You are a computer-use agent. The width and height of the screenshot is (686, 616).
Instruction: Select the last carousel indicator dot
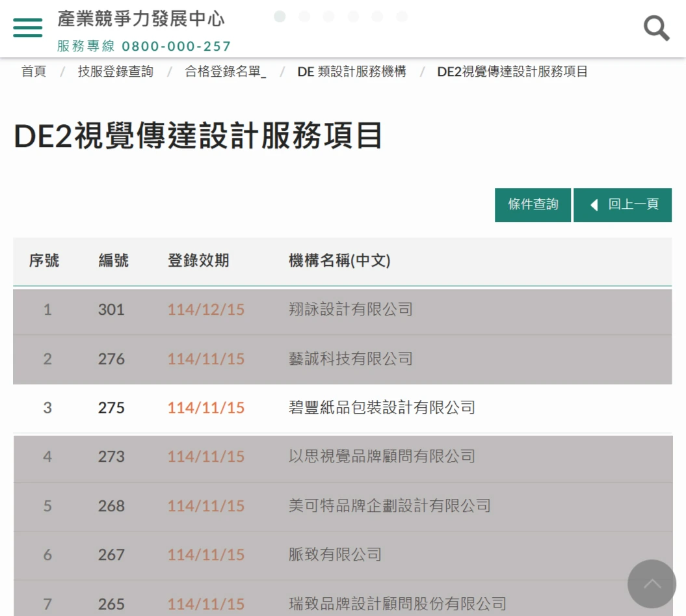[x=402, y=16]
